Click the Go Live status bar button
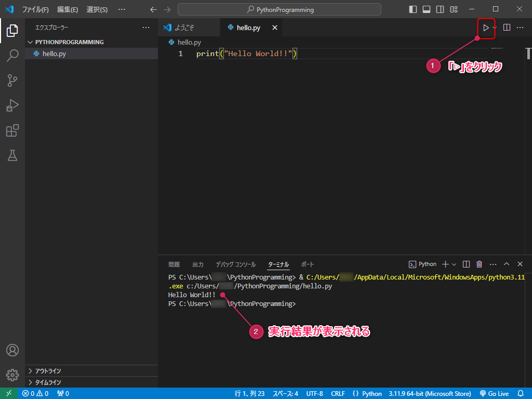 click(494, 394)
